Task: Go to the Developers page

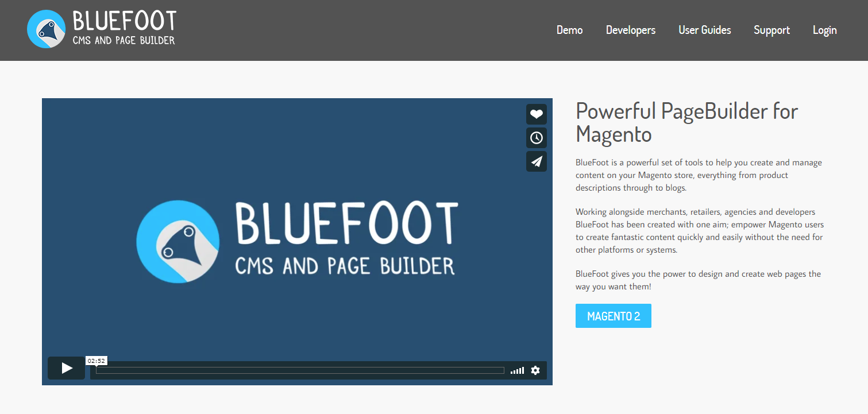Action: point(630,30)
